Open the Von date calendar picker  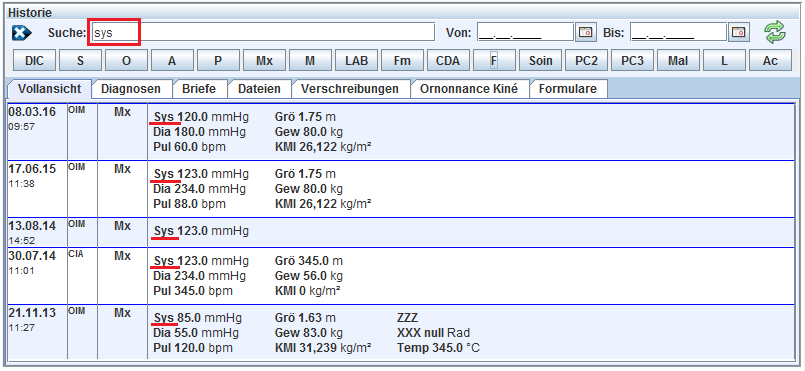[585, 32]
